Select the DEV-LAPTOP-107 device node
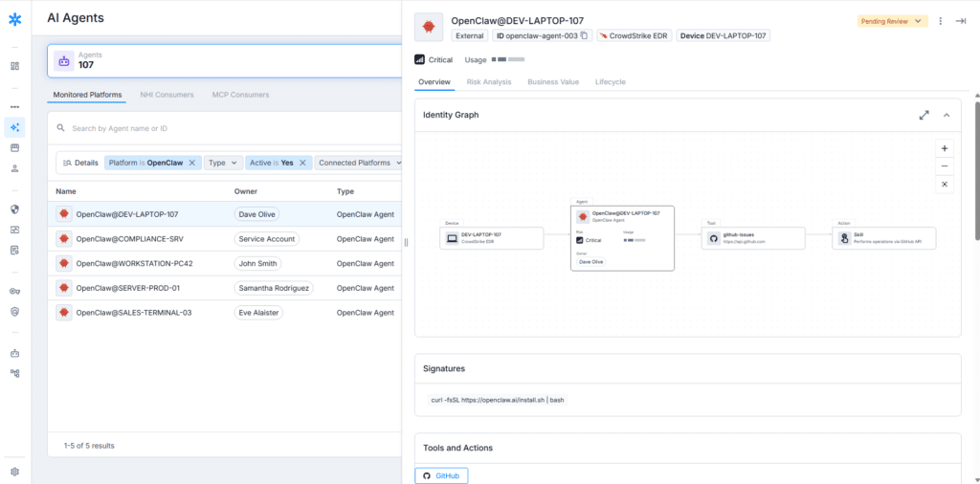The height and width of the screenshot is (484, 980). click(491, 238)
